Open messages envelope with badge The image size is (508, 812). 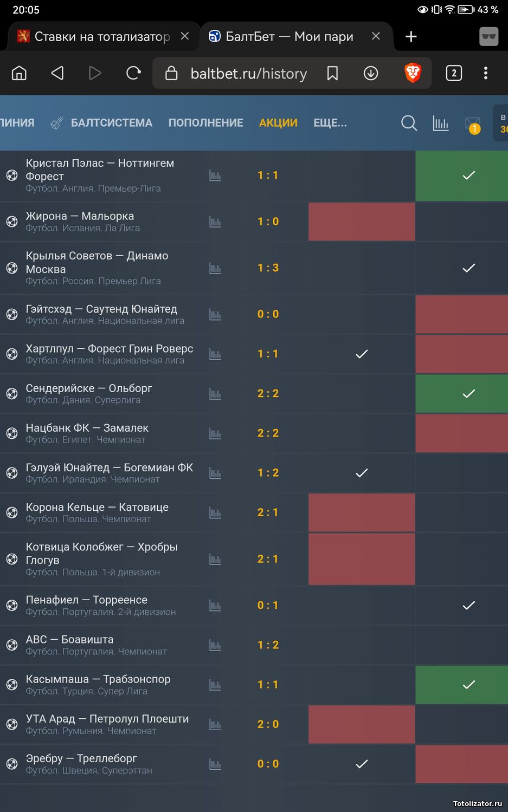pos(473,125)
